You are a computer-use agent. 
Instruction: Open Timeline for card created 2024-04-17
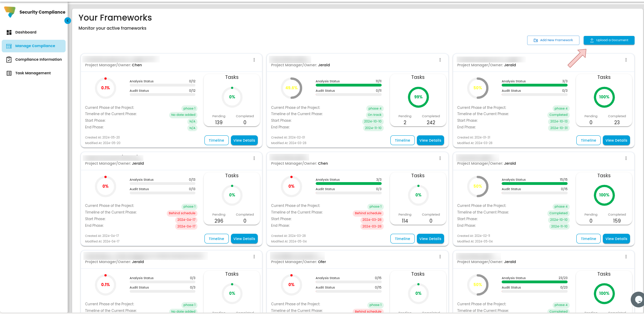216,239
